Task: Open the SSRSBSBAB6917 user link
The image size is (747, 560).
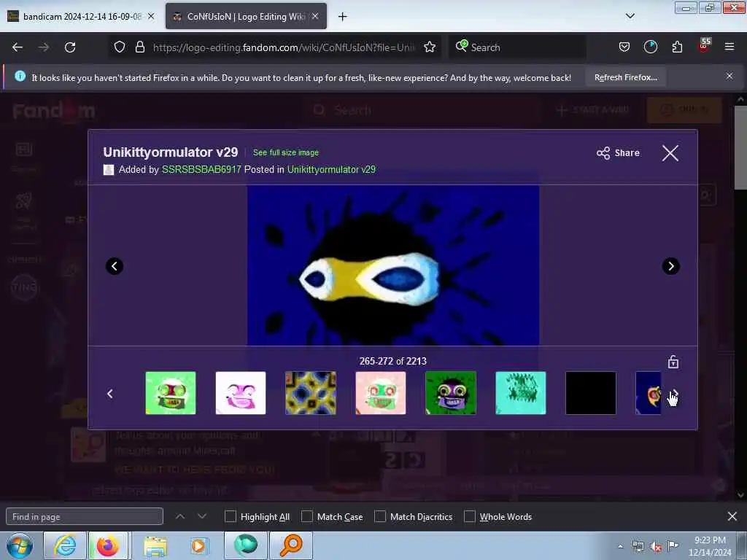Action: pos(201,169)
